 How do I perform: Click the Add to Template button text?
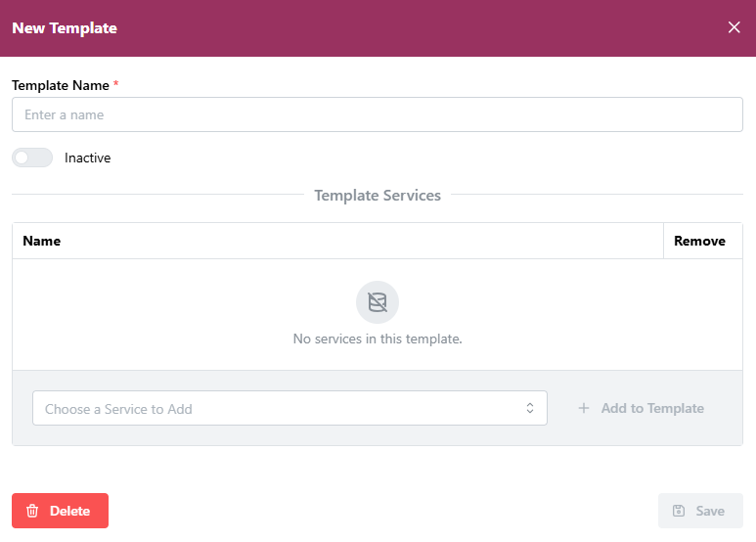click(652, 408)
